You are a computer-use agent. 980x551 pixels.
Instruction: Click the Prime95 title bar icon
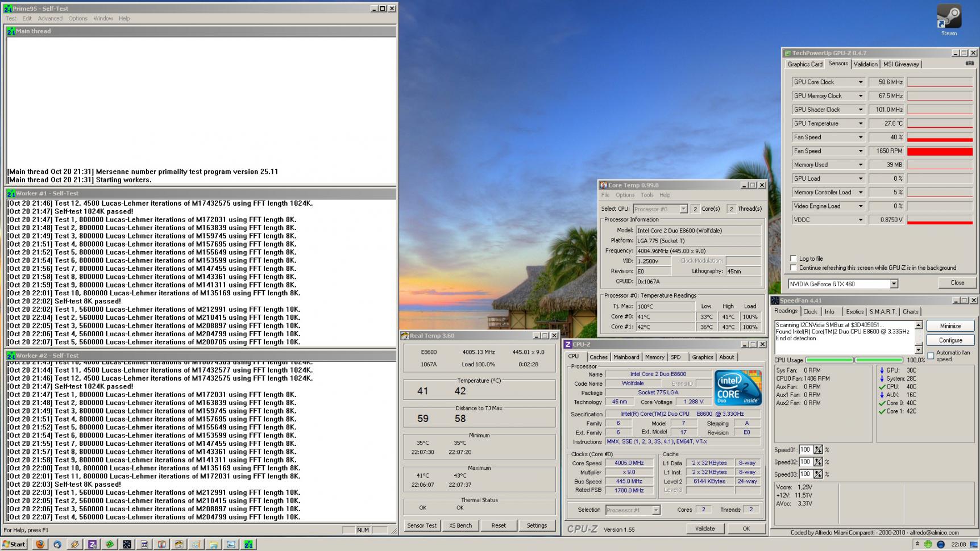pyautogui.click(x=7, y=9)
